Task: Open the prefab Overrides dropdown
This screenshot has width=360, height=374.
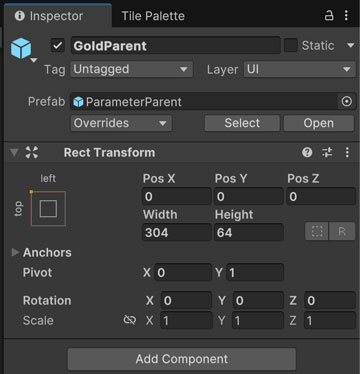Action: point(121,123)
